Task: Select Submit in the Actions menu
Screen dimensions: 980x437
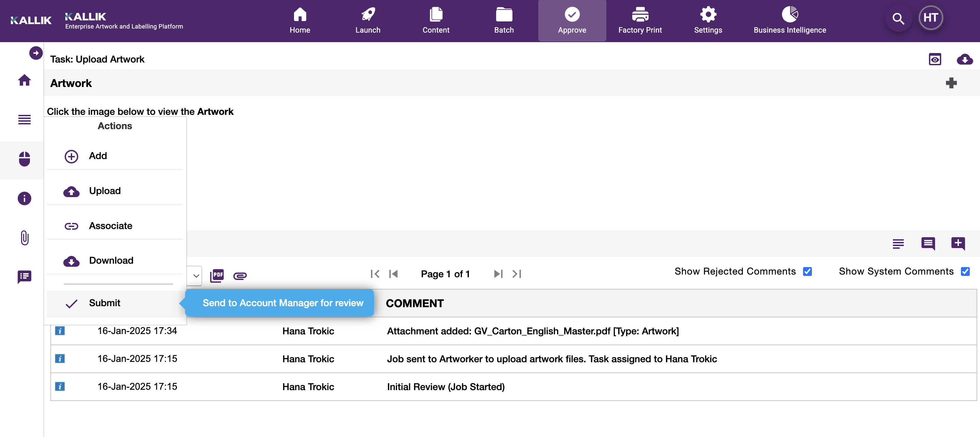Action: 104,303
